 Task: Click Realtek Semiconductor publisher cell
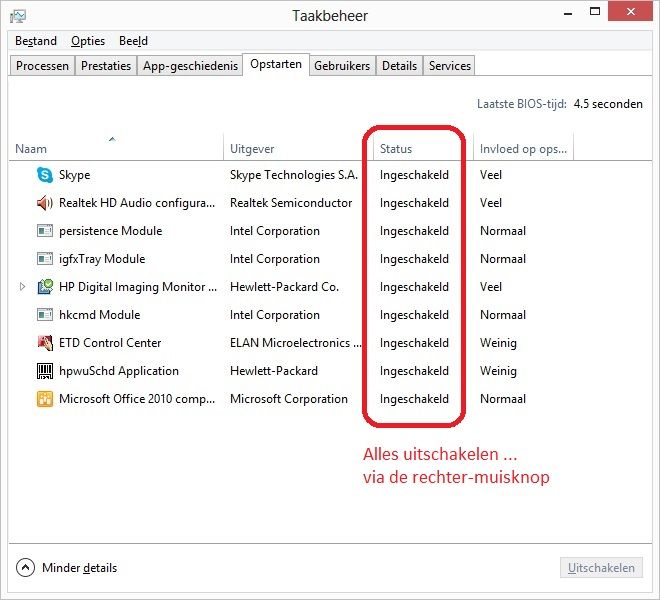click(291, 203)
